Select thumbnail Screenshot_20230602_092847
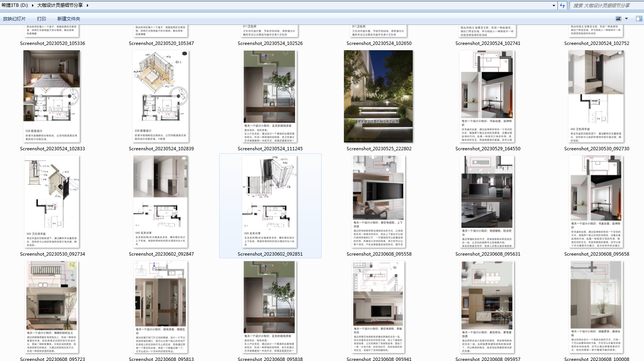644x361 pixels. (161, 202)
